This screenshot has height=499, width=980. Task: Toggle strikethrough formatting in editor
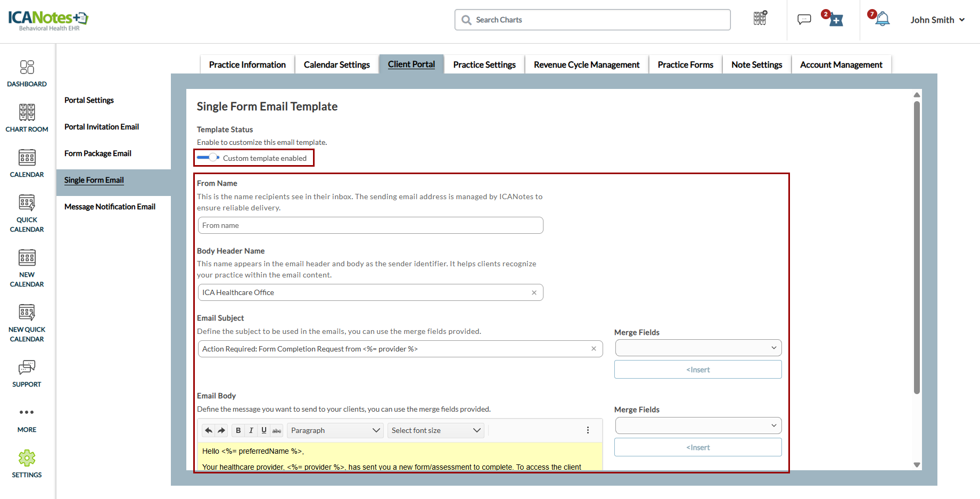277,430
